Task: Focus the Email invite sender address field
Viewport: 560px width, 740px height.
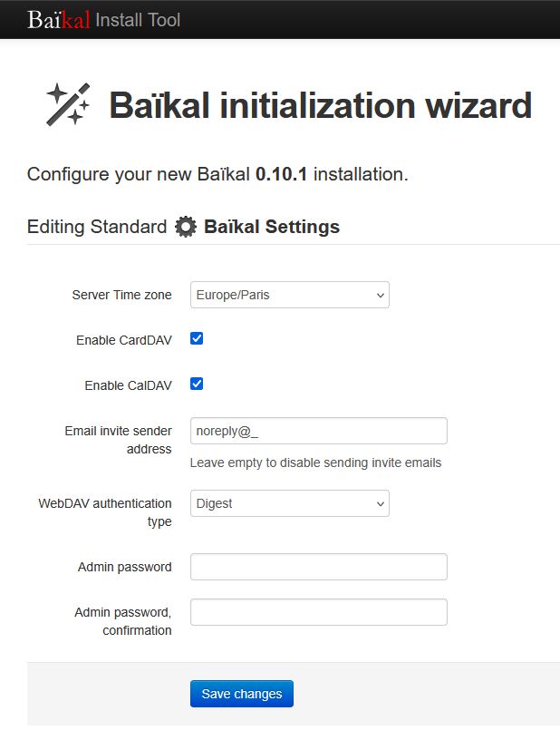Action: pos(318,431)
